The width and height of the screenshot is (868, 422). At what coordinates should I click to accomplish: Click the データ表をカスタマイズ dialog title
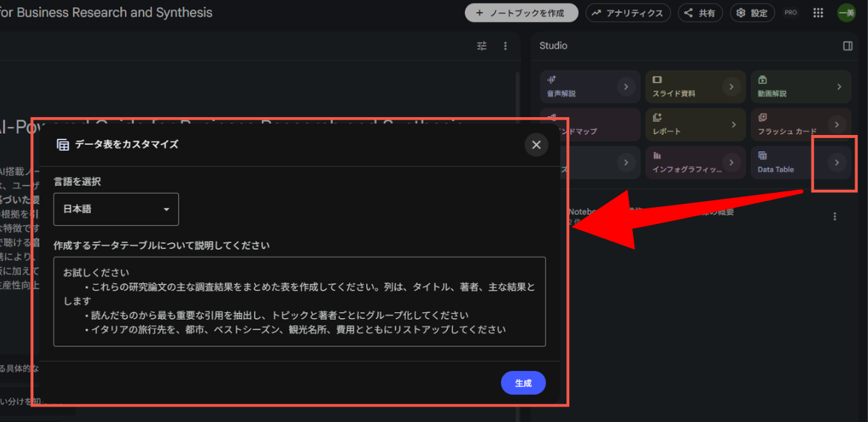[x=127, y=145]
